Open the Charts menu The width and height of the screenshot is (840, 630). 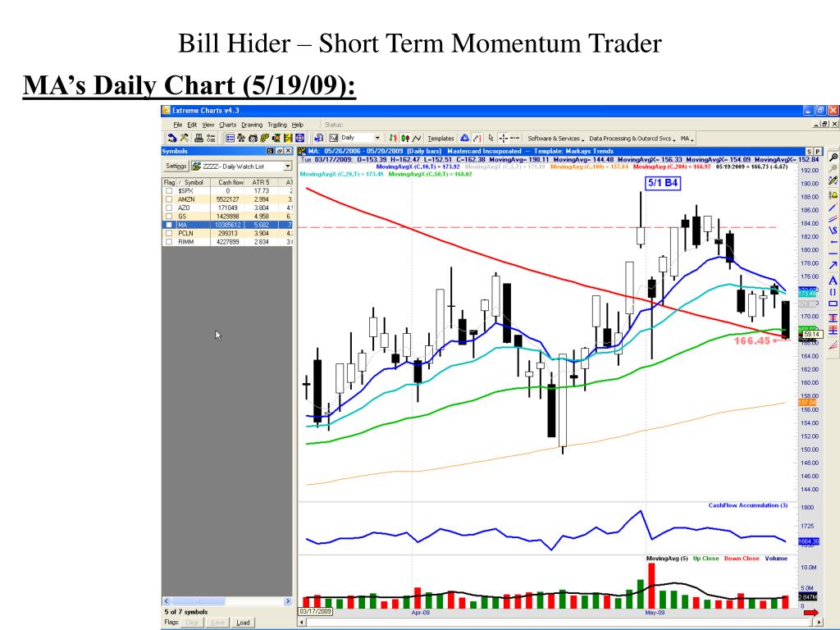point(228,125)
